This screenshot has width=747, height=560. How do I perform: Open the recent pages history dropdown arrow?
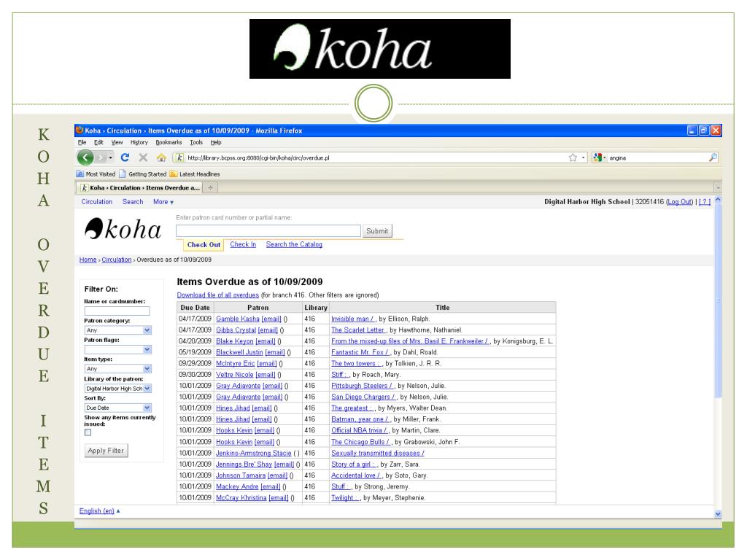point(111,157)
